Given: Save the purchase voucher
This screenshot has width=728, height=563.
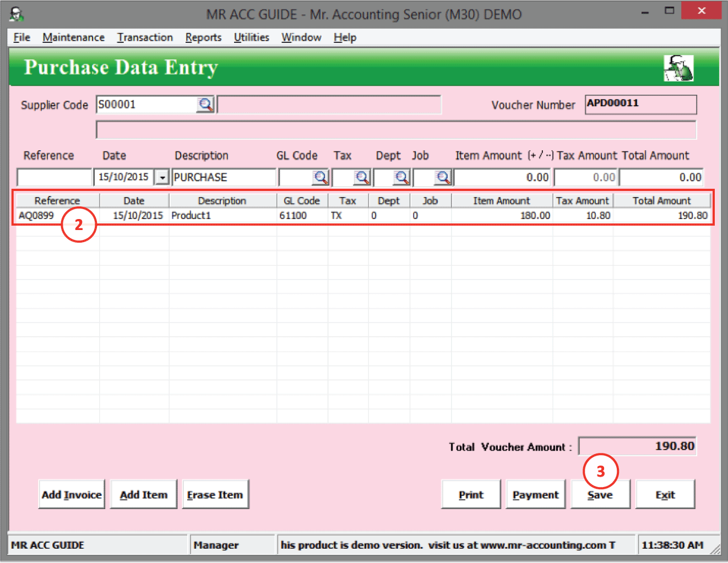Looking at the screenshot, I should click(x=600, y=494).
